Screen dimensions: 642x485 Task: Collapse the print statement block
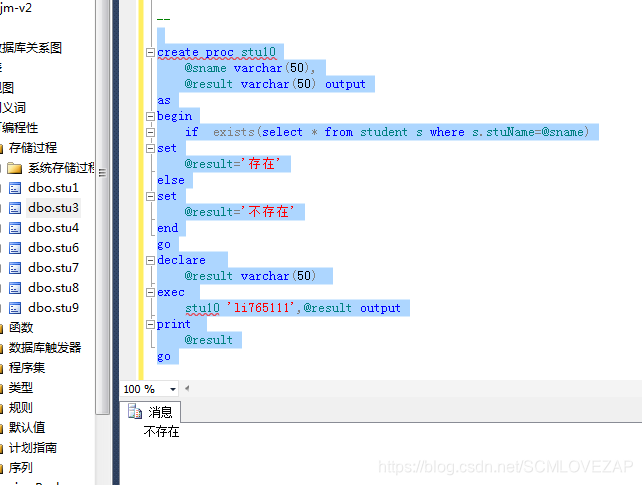[x=150, y=325]
